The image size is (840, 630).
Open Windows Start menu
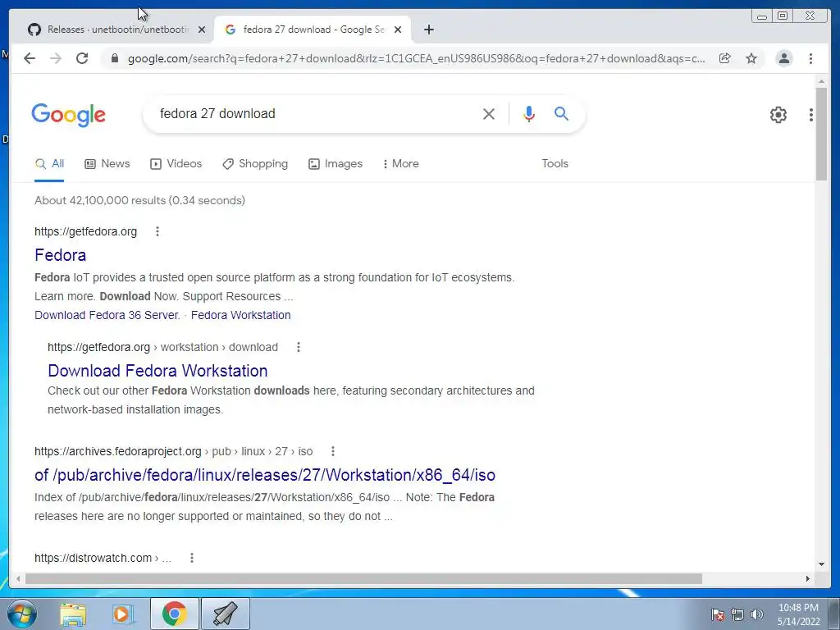pyautogui.click(x=21, y=614)
